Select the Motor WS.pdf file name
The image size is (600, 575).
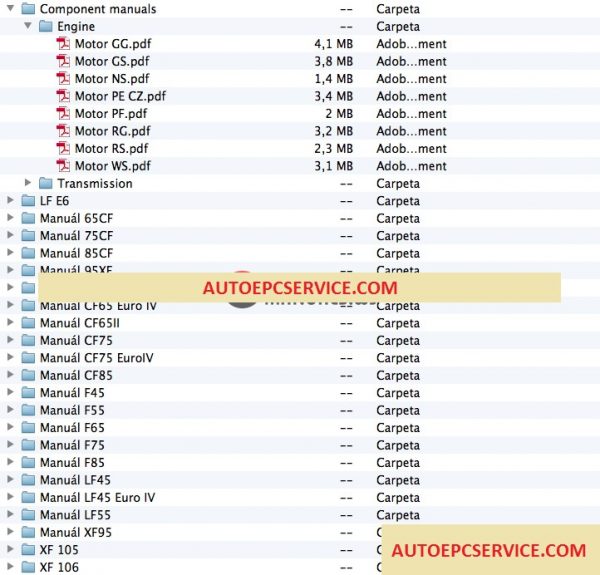112,166
